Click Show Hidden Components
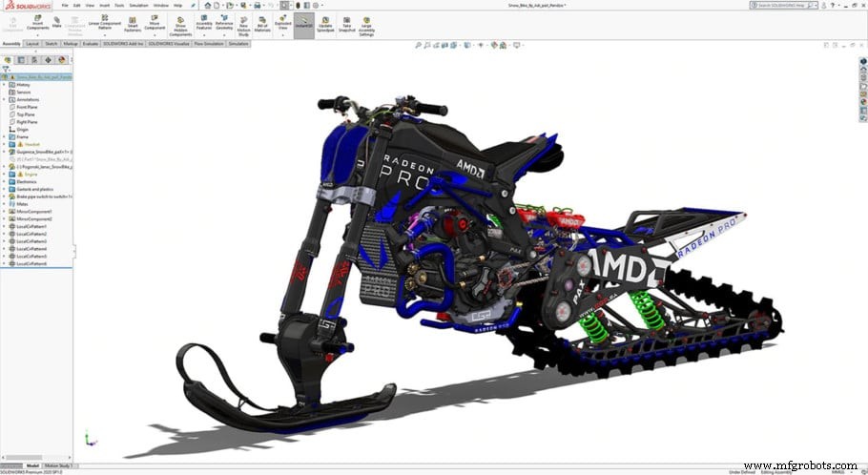 click(x=180, y=26)
